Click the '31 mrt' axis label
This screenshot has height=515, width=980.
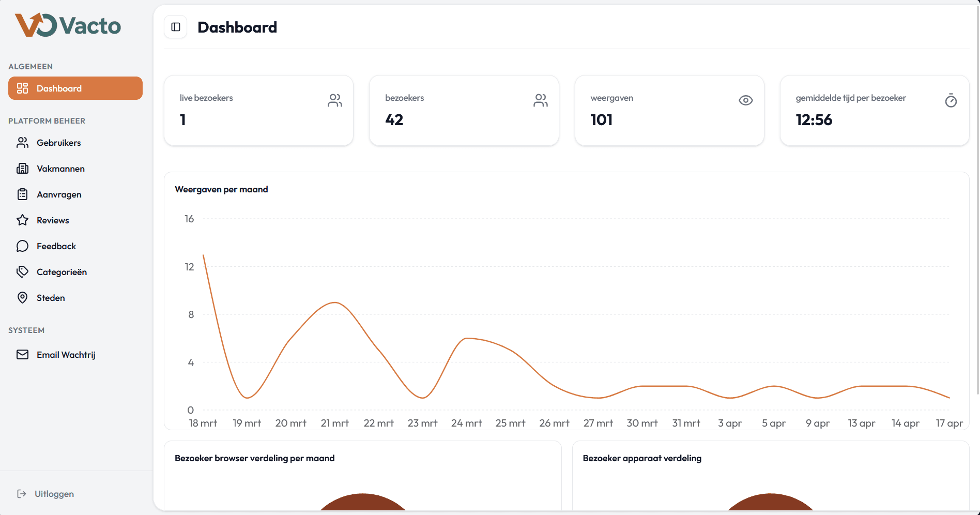(686, 423)
